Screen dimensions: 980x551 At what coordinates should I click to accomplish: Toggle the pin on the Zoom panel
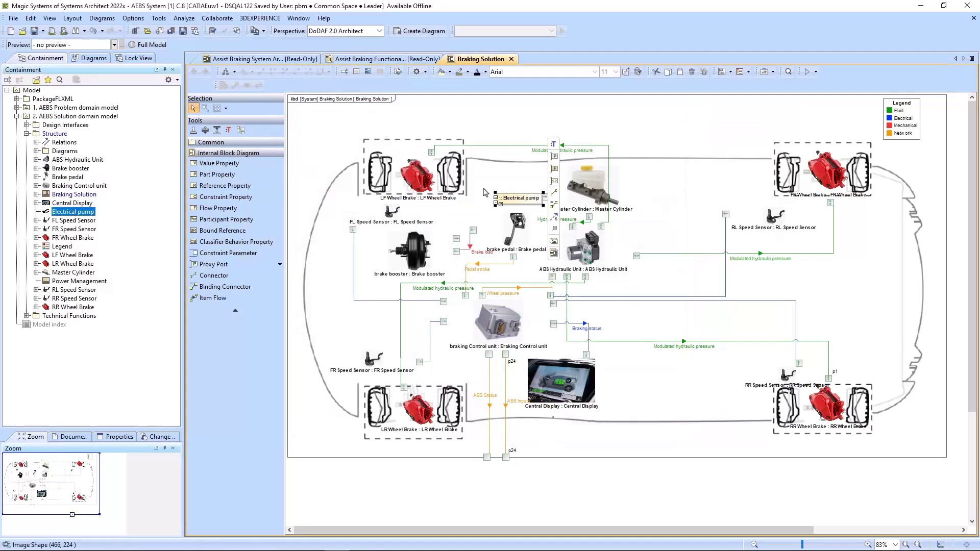(164, 448)
